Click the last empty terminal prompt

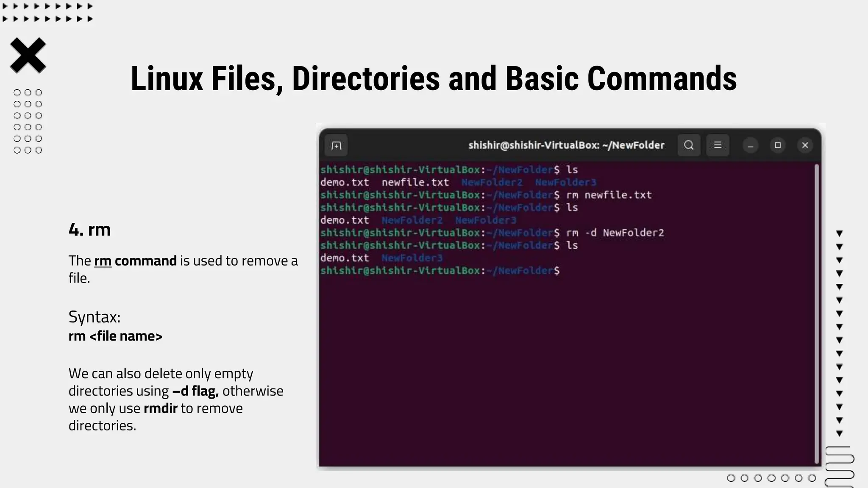click(440, 271)
